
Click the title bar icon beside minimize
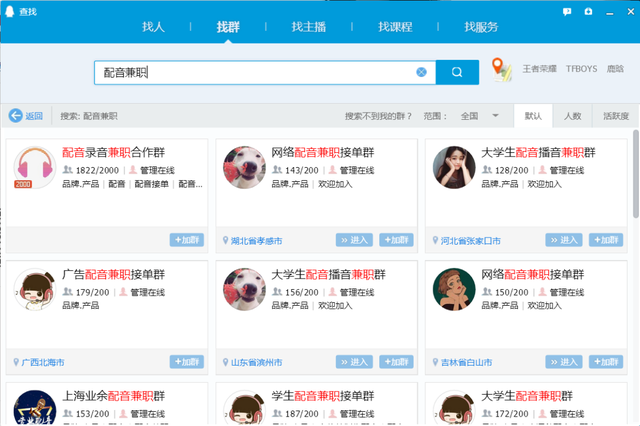tap(588, 11)
